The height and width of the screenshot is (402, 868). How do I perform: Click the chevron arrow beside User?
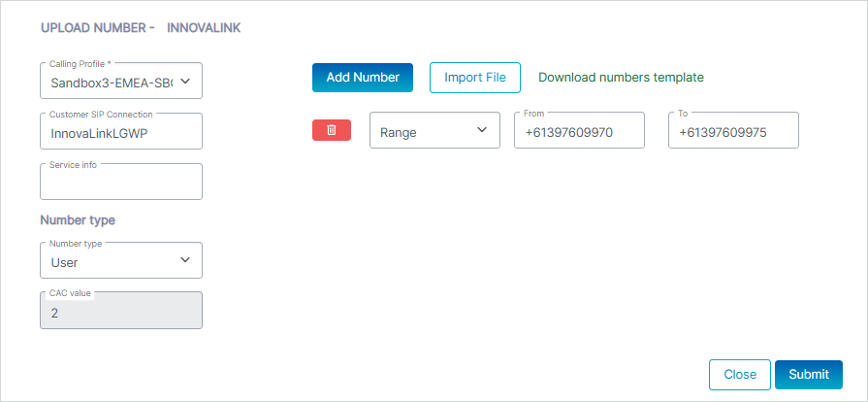186,260
